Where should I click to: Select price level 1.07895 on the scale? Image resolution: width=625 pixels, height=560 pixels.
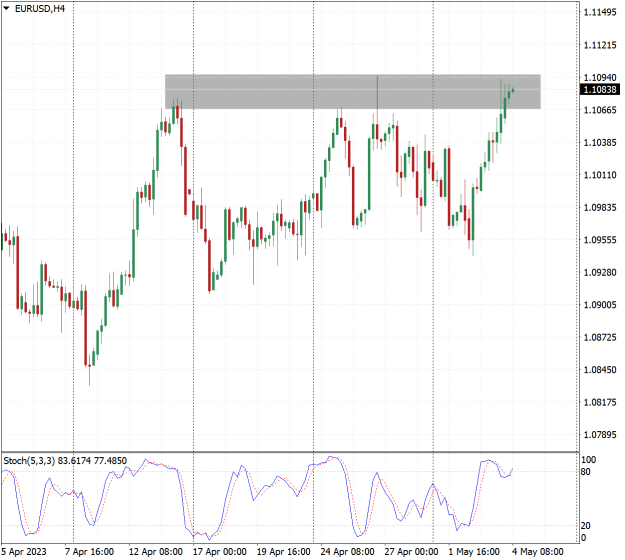[x=600, y=435]
